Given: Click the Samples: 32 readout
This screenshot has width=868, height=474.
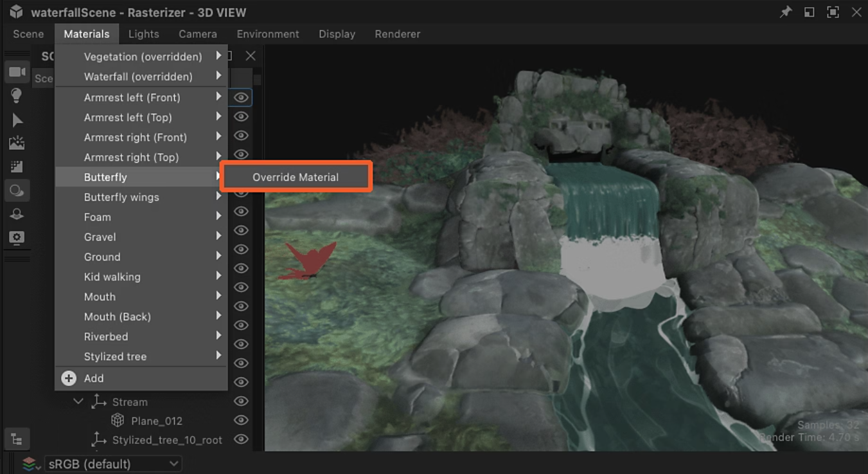Looking at the screenshot, I should click(828, 425).
